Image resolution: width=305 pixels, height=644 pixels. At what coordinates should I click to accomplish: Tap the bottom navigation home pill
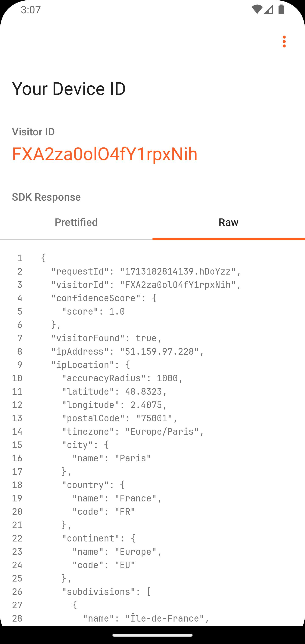click(x=152, y=635)
